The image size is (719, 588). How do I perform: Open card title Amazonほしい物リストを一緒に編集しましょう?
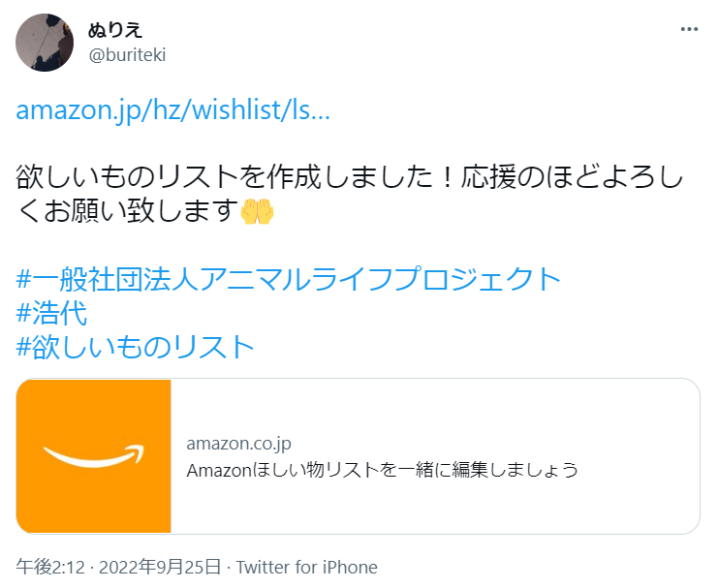382,470
